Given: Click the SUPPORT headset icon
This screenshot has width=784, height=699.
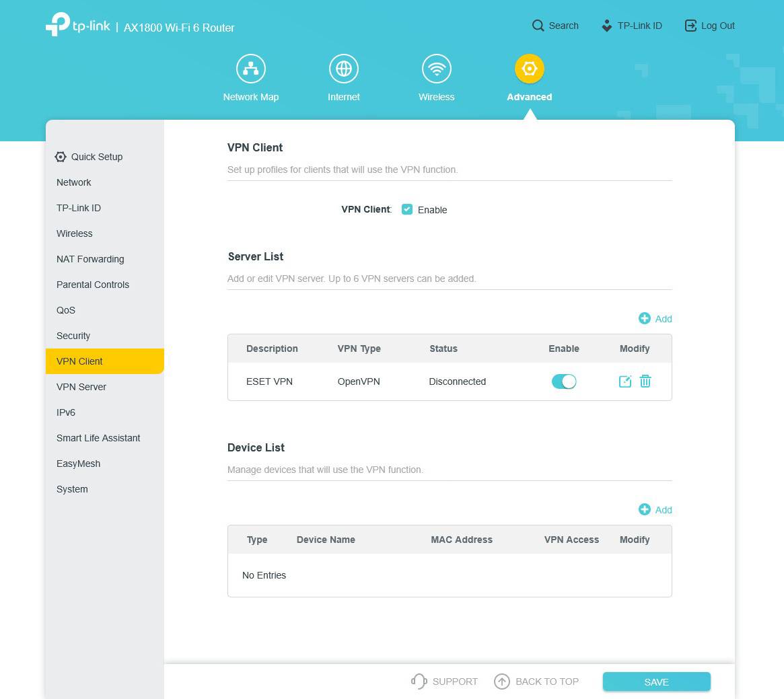Looking at the screenshot, I should [418, 682].
